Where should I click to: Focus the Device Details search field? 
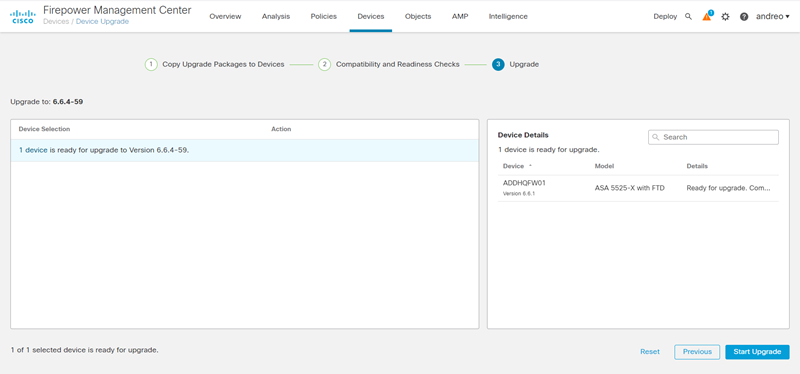coord(713,137)
